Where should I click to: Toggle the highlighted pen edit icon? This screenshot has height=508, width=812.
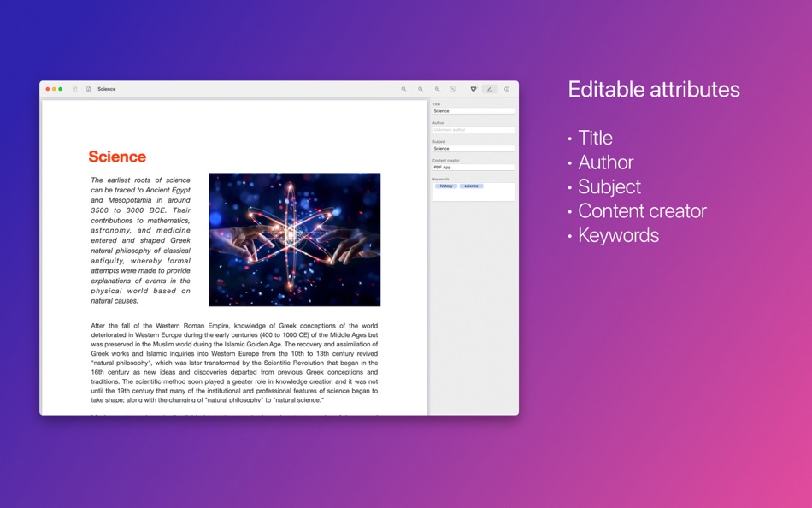tap(490, 89)
